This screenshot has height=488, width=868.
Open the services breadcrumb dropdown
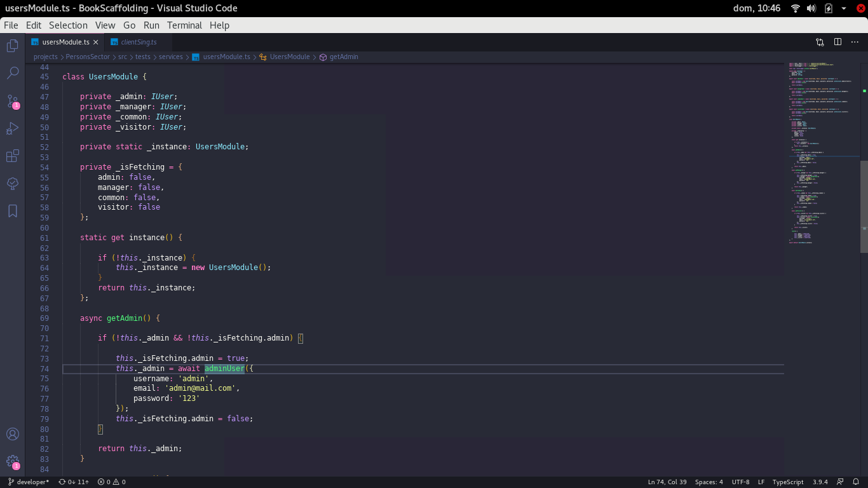(x=170, y=57)
